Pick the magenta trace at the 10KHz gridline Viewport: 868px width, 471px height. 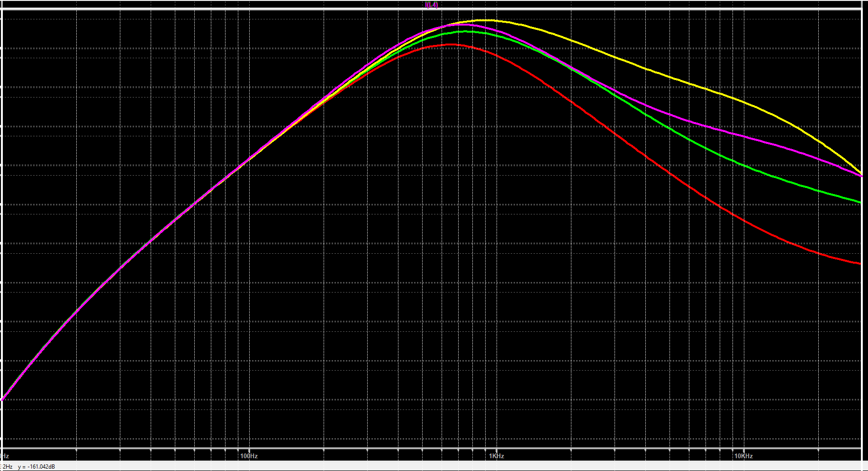[743, 136]
